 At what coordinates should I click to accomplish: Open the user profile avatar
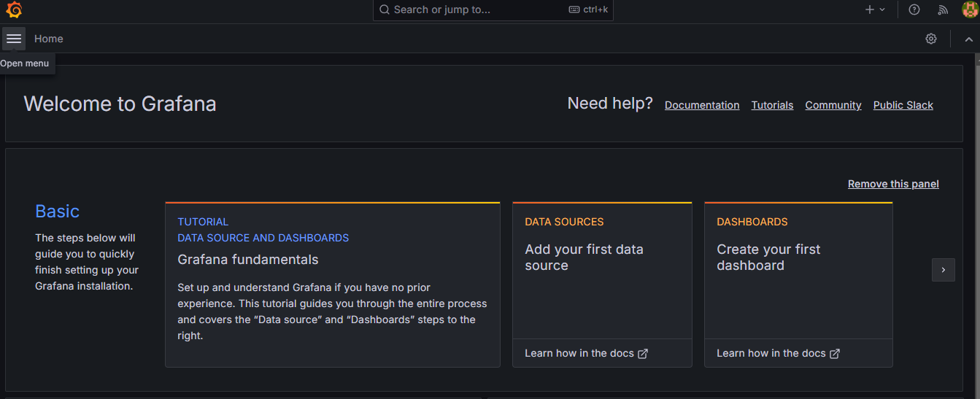[970, 9]
